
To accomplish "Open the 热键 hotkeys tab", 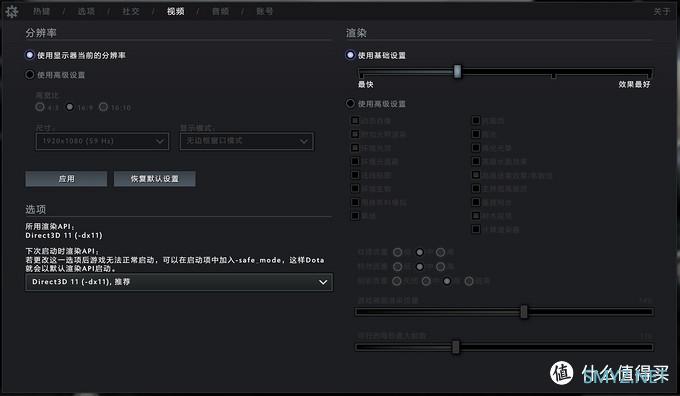I will [x=42, y=11].
